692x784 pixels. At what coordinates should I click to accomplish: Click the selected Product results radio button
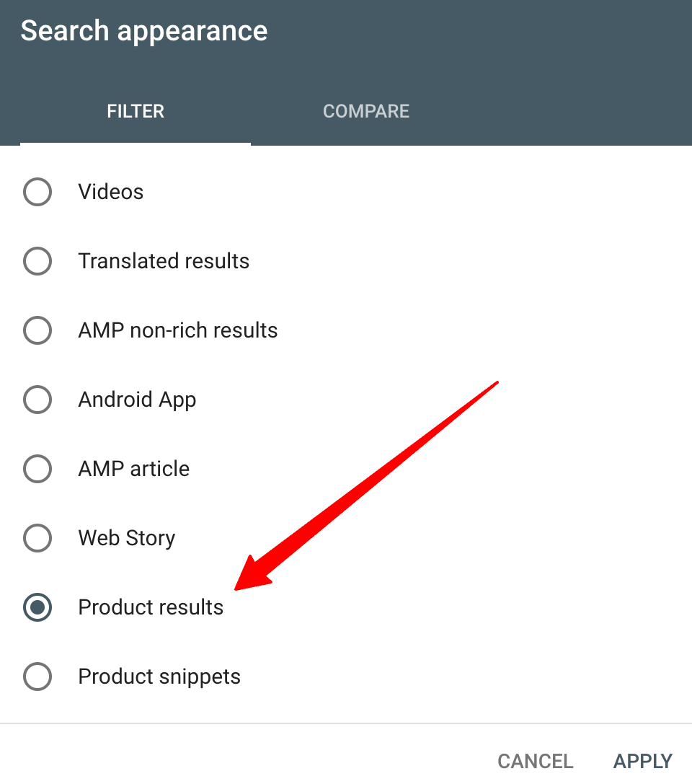pos(37,607)
